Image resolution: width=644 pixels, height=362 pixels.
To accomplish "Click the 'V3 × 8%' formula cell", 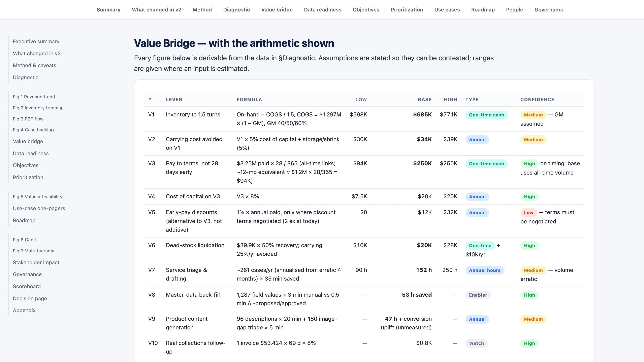I will 248,196.
